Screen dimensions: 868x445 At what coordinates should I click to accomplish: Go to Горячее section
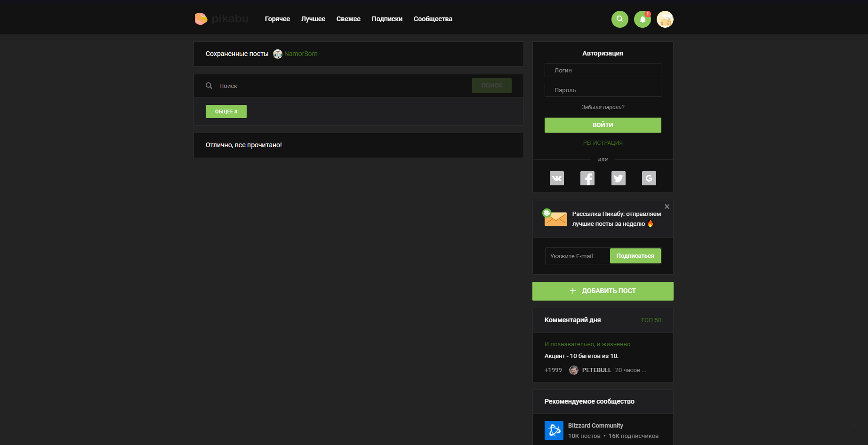click(277, 19)
